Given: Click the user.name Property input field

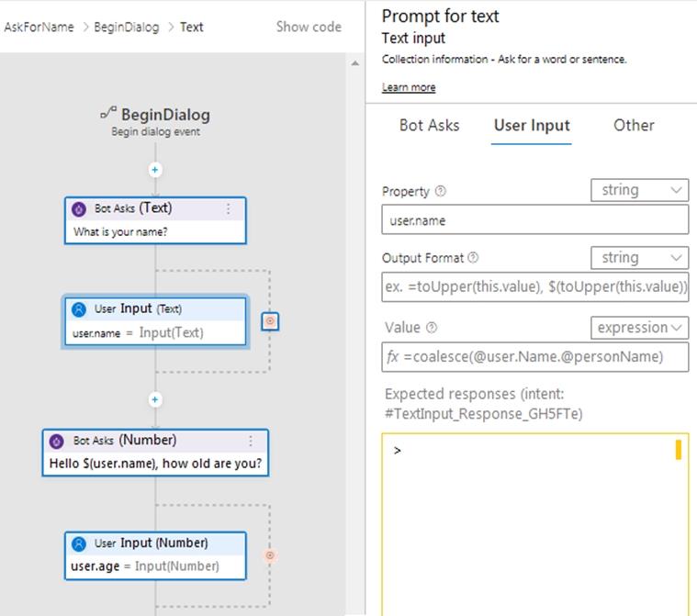Looking at the screenshot, I should [534, 220].
